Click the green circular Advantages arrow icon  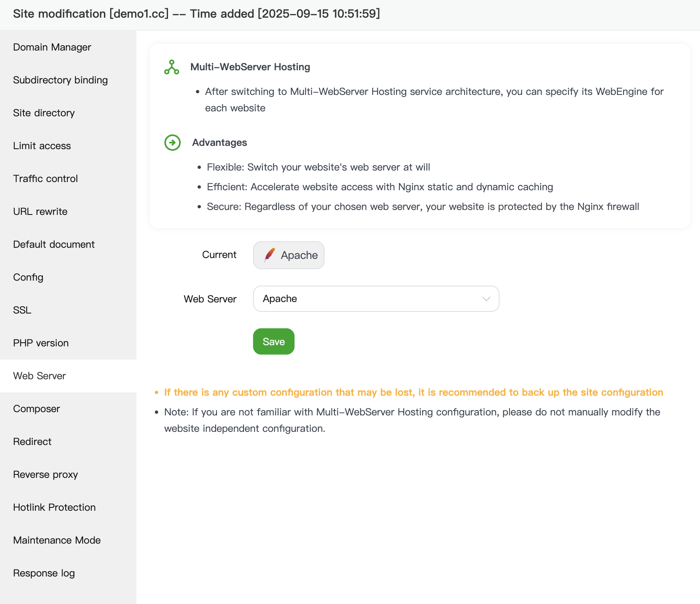click(173, 143)
